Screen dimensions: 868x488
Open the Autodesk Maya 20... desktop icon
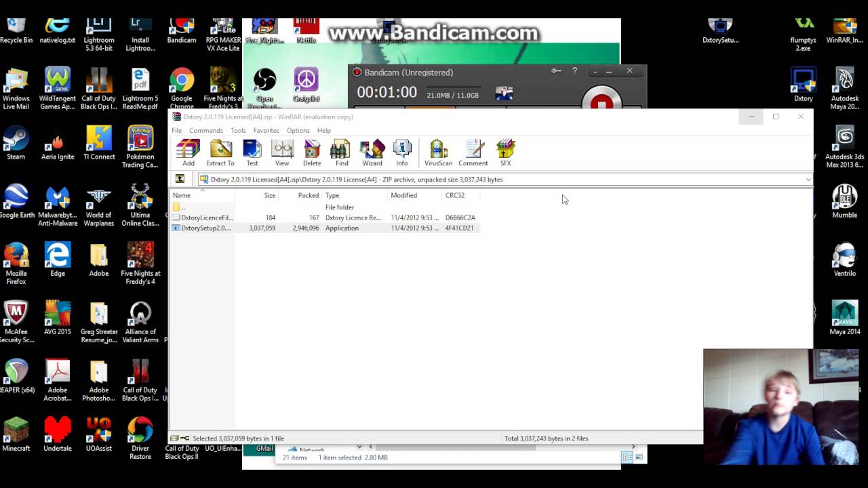(x=845, y=89)
